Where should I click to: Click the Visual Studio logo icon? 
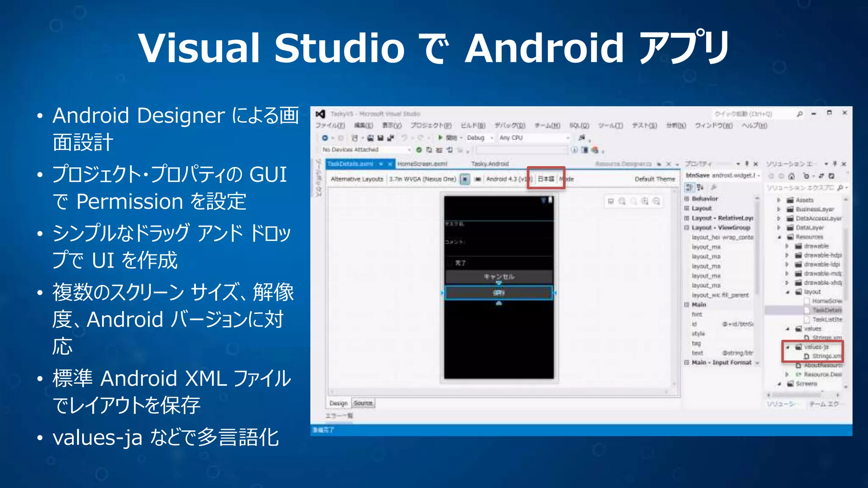(x=320, y=114)
